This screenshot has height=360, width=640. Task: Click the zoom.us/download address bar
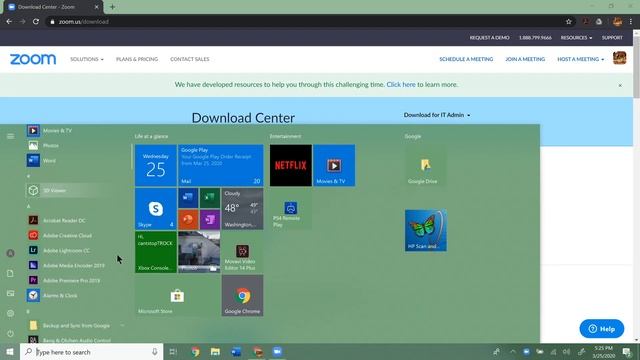tap(306, 22)
